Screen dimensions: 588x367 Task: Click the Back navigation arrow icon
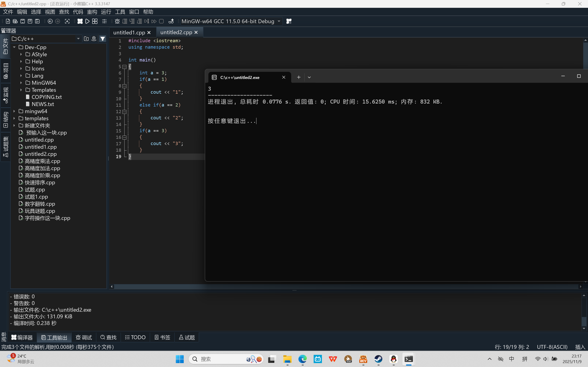[50, 21]
